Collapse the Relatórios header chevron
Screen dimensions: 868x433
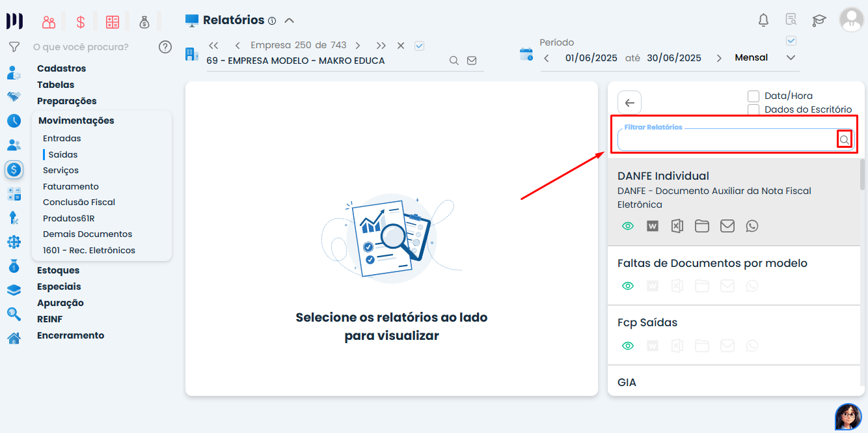288,20
